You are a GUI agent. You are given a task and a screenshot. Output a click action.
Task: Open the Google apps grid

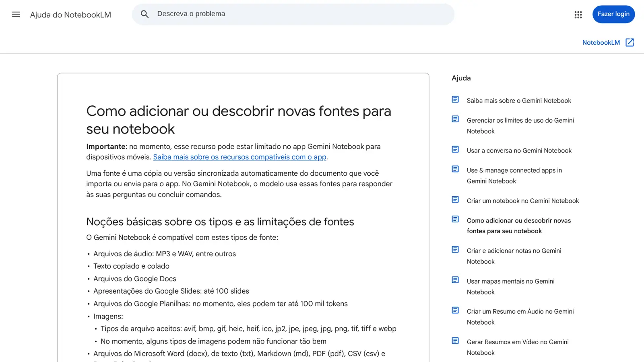[578, 14]
